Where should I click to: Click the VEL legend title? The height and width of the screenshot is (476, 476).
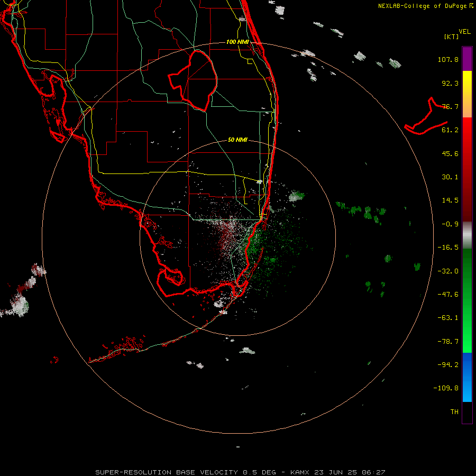464,32
